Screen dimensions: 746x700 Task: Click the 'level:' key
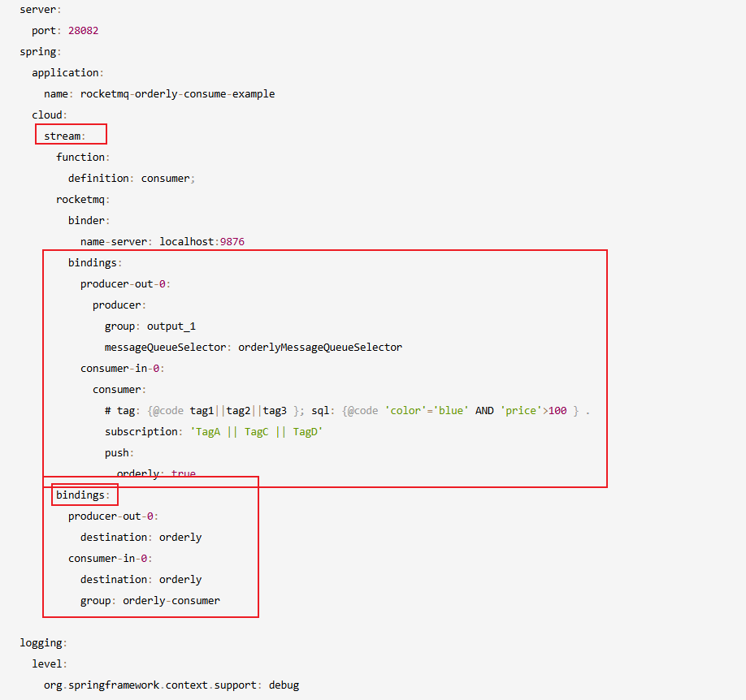click(50, 663)
